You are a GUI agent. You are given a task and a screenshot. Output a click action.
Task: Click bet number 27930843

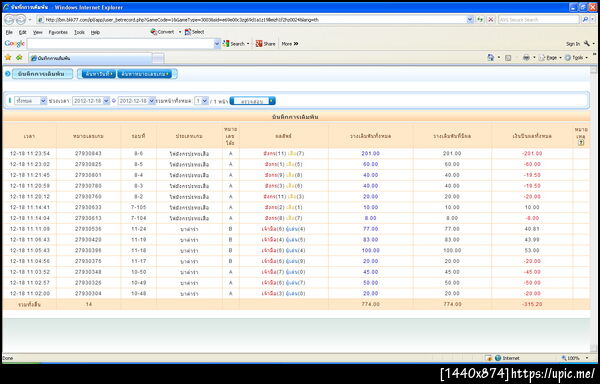[x=88, y=153]
